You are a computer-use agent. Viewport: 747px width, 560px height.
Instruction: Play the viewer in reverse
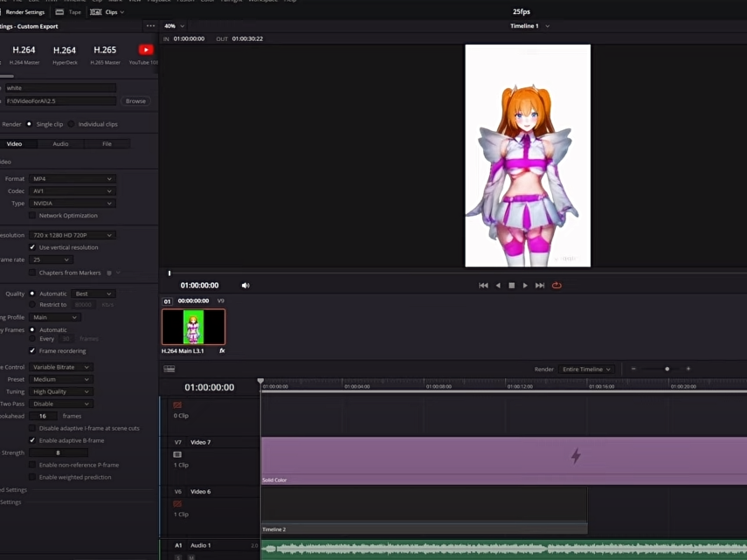tap(498, 285)
